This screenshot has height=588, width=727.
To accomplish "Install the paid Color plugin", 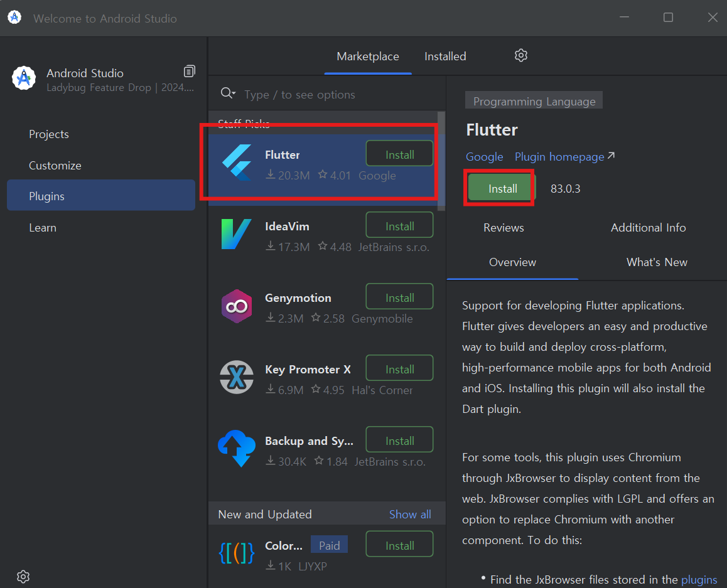I will click(400, 545).
